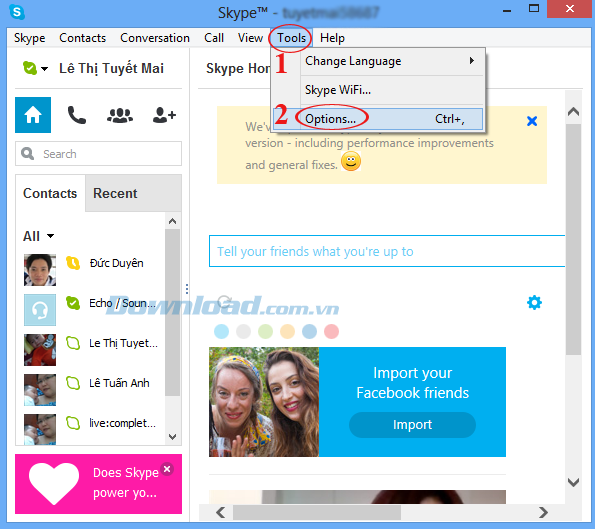Open the Call menu
This screenshot has height=529, width=595.
pos(214,38)
